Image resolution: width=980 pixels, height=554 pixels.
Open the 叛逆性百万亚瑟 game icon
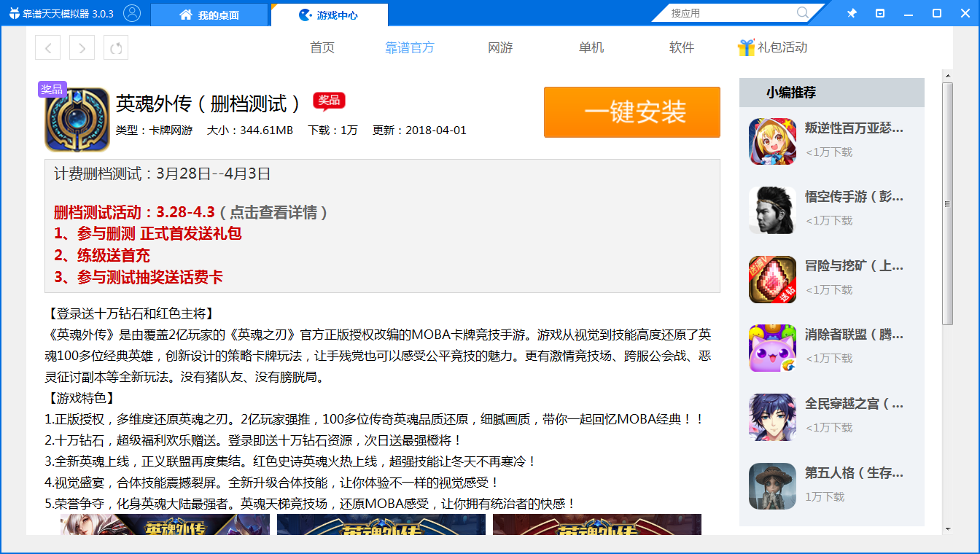pos(772,141)
